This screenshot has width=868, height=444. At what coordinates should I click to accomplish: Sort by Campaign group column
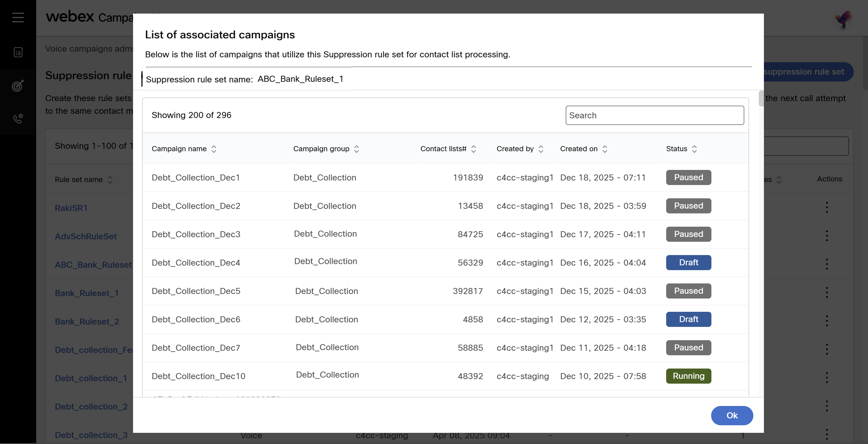tap(357, 149)
